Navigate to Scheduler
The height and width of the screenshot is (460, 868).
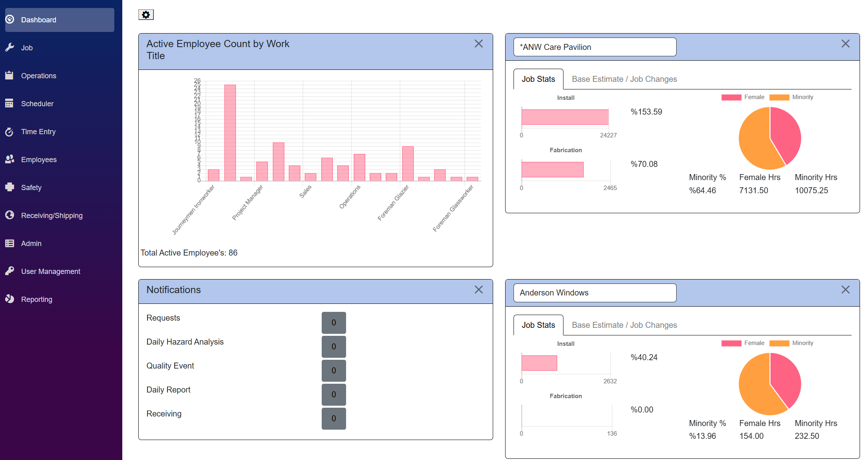pos(37,103)
